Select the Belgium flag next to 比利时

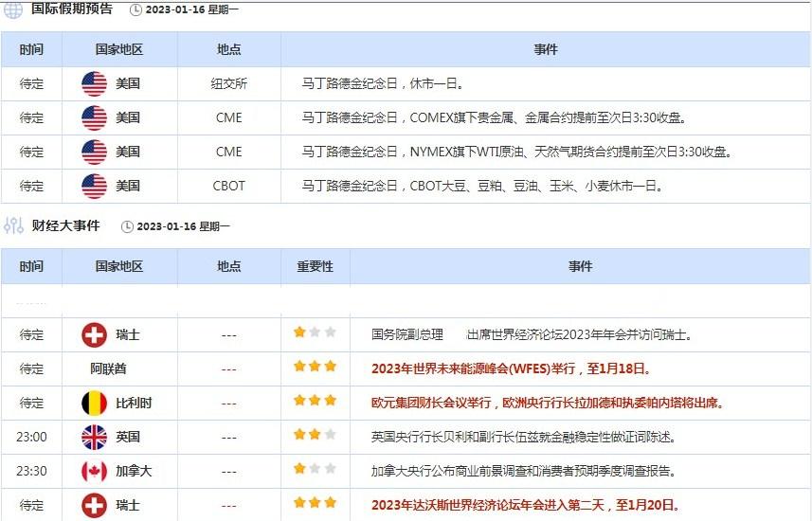(94, 403)
